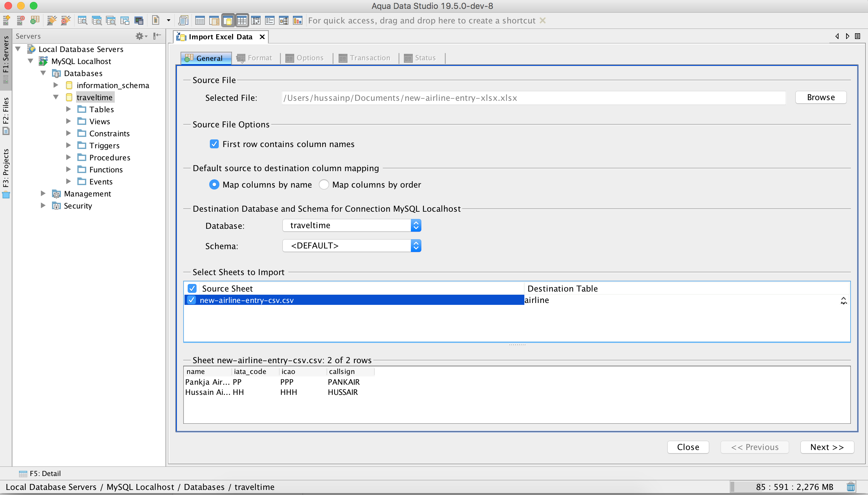Click the Browse button

point(820,97)
